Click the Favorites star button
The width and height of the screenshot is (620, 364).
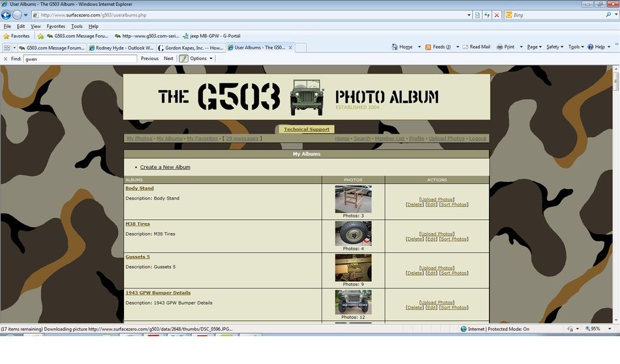[x=16, y=36]
